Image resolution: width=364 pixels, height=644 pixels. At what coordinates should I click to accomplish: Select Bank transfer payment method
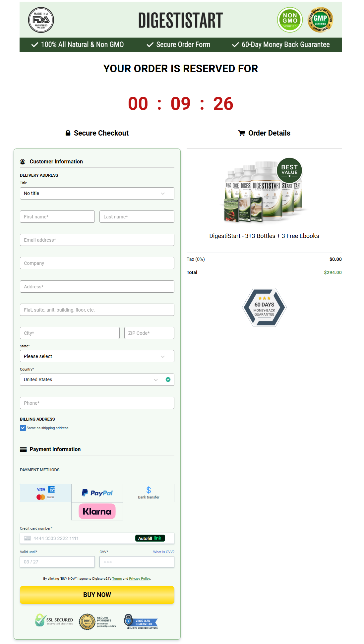point(149,493)
